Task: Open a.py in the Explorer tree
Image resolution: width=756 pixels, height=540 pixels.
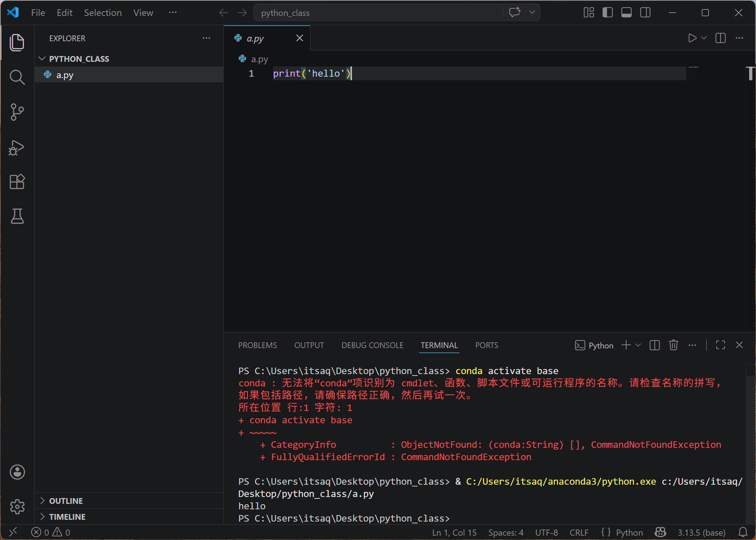Action: pyautogui.click(x=129, y=75)
